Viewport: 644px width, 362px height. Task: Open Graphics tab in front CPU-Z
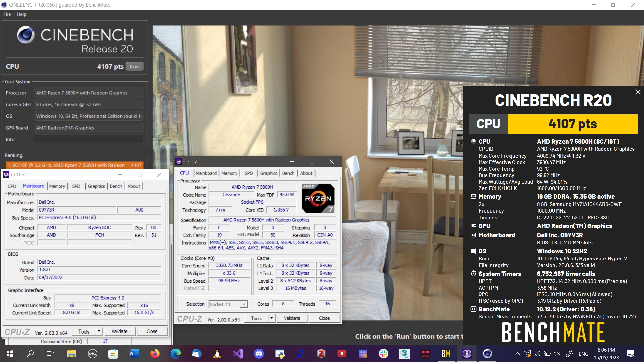(269, 173)
